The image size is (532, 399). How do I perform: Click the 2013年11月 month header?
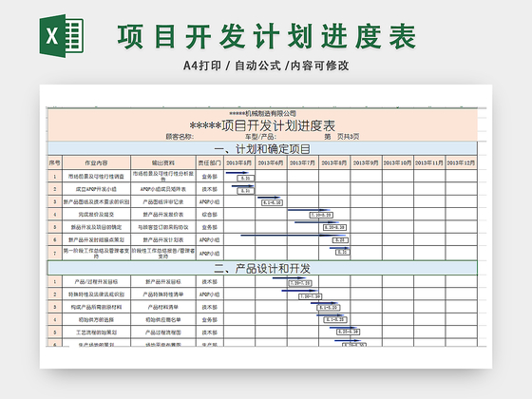tap(429, 162)
